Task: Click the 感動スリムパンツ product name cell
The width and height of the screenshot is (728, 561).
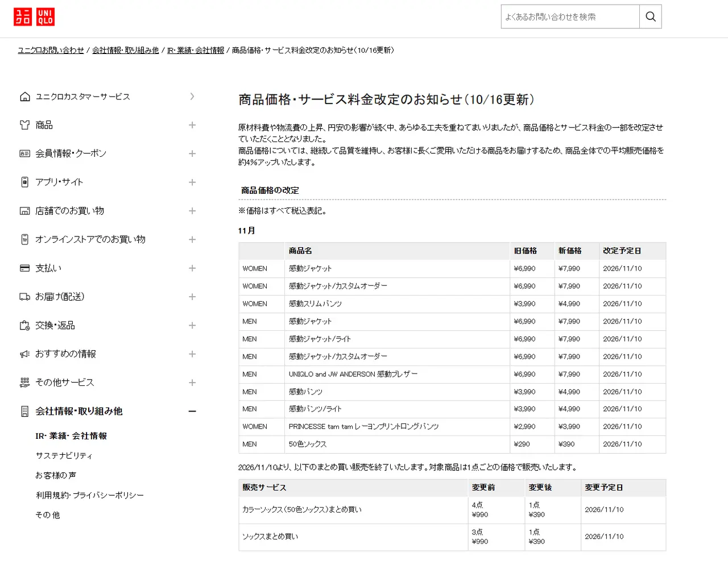Action: pyautogui.click(x=397, y=304)
